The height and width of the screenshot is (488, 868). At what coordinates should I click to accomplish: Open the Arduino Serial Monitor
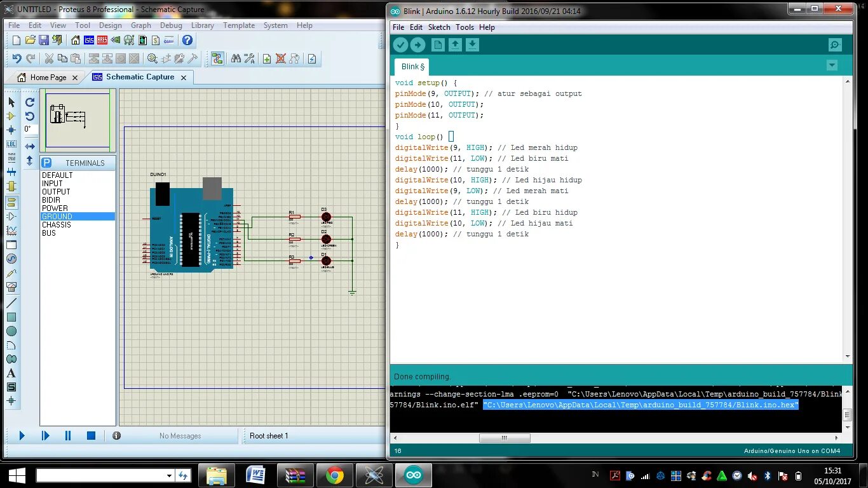[835, 44]
